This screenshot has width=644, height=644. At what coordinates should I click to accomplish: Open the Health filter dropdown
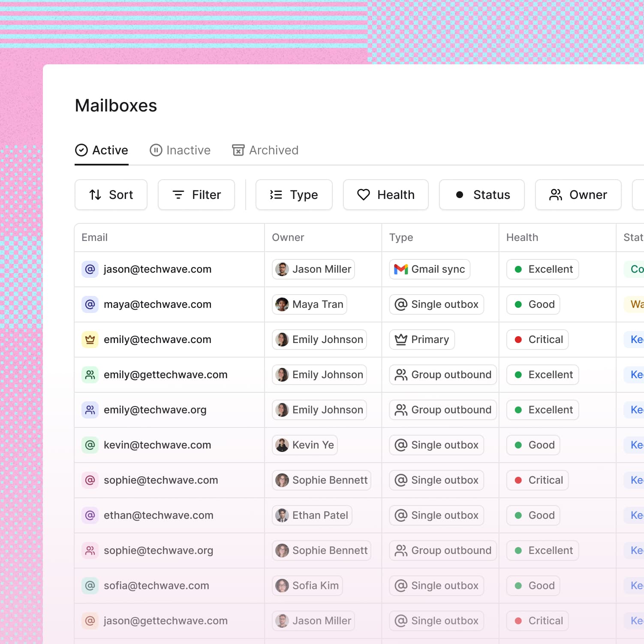coord(385,195)
